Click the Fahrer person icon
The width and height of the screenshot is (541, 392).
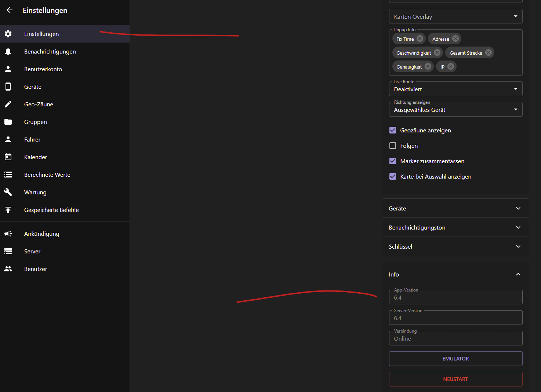coord(8,139)
